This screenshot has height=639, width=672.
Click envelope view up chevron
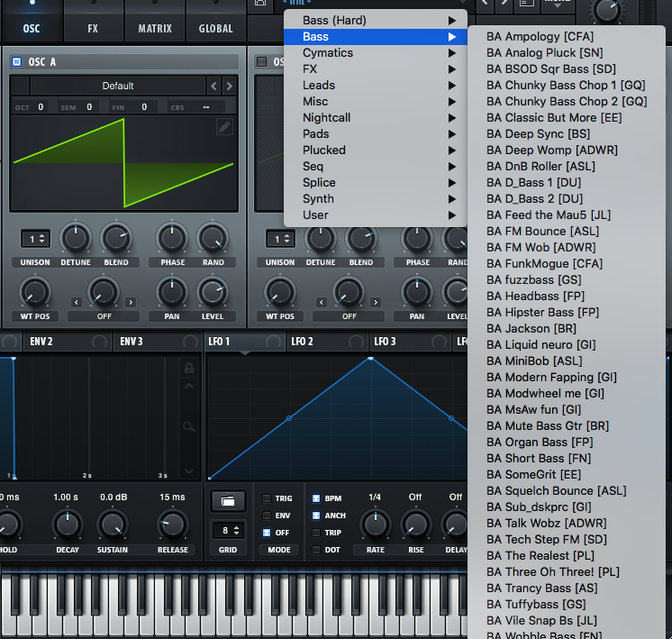point(189,386)
